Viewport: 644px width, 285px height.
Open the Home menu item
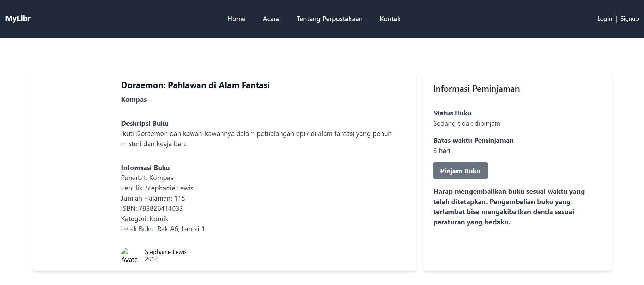236,19
